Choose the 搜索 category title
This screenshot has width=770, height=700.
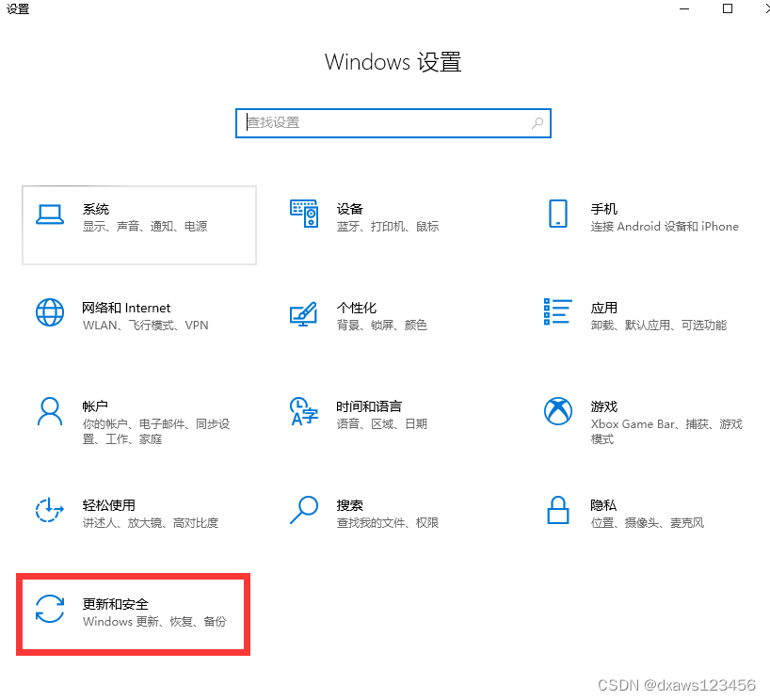click(349, 505)
